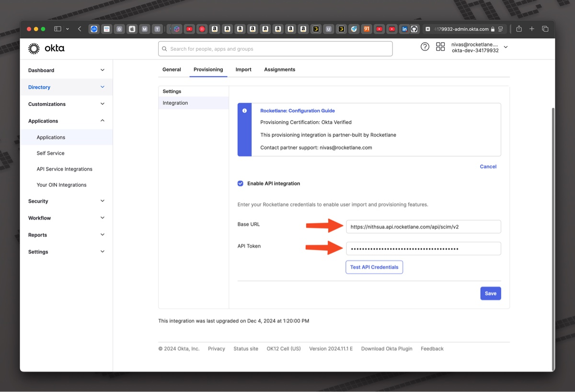The height and width of the screenshot is (392, 575).
Task: Switch to the LinkedIn browser tab
Action: point(405,29)
